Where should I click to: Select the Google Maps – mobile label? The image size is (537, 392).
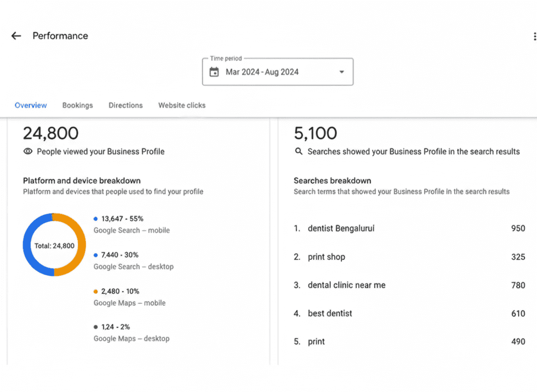coord(129,303)
